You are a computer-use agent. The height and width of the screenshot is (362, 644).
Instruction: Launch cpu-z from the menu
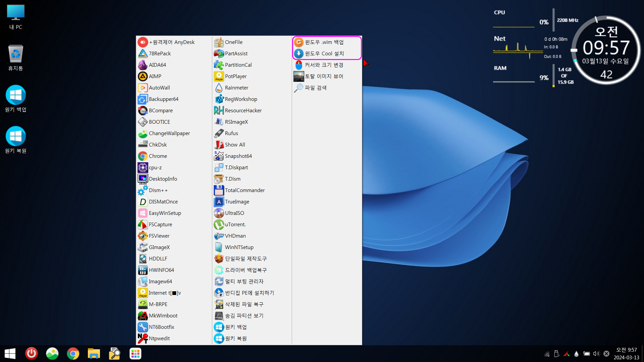(x=174, y=167)
